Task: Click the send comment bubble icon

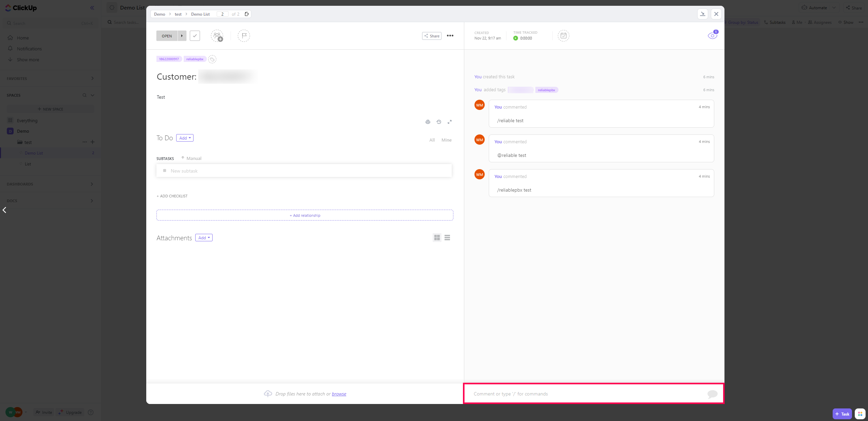Action: click(713, 394)
